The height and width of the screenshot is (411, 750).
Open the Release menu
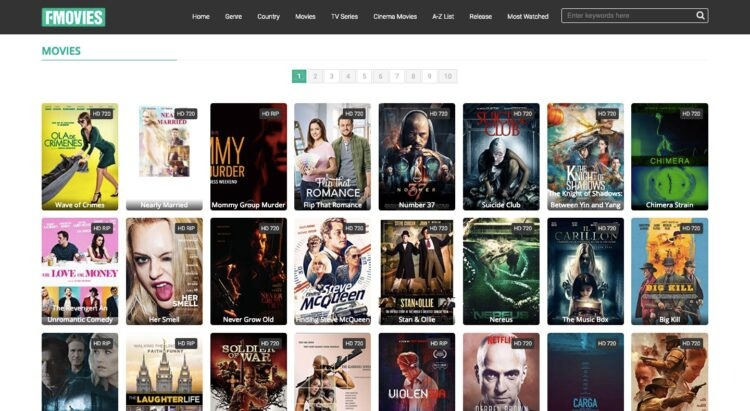(x=481, y=16)
